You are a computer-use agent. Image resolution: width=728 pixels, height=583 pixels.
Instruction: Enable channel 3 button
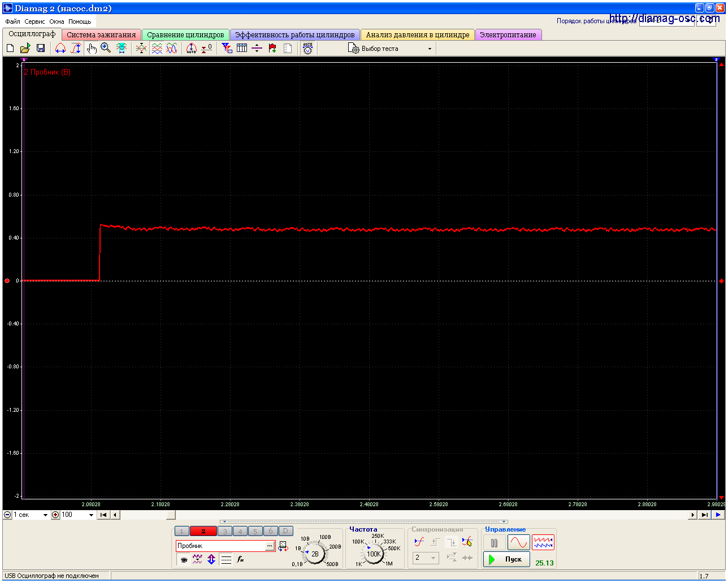[x=225, y=531]
